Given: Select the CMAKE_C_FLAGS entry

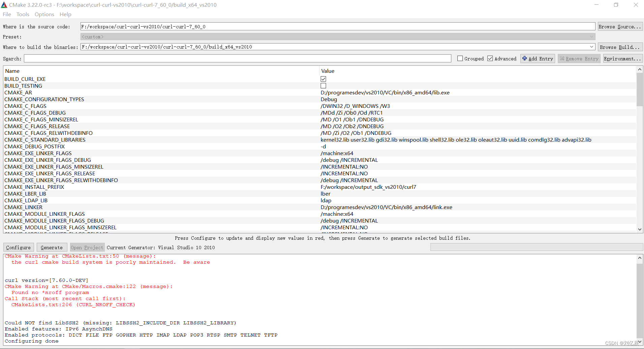Looking at the screenshot, I should tap(25, 106).
